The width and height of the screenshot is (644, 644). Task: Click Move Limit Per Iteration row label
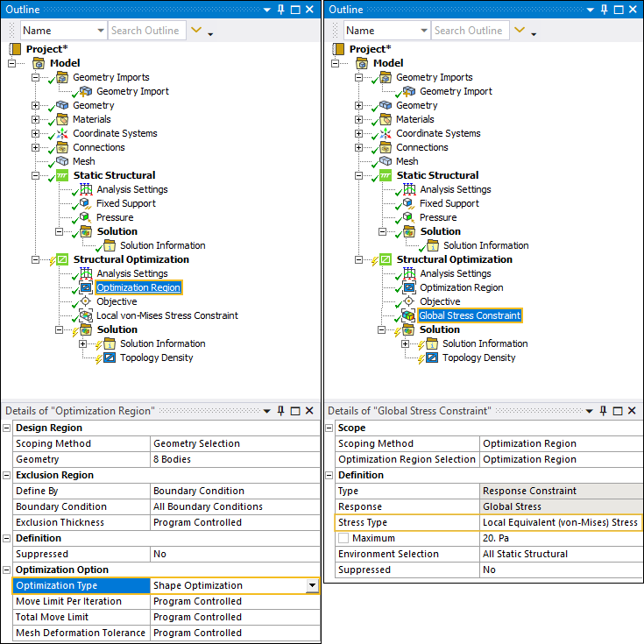click(81, 601)
